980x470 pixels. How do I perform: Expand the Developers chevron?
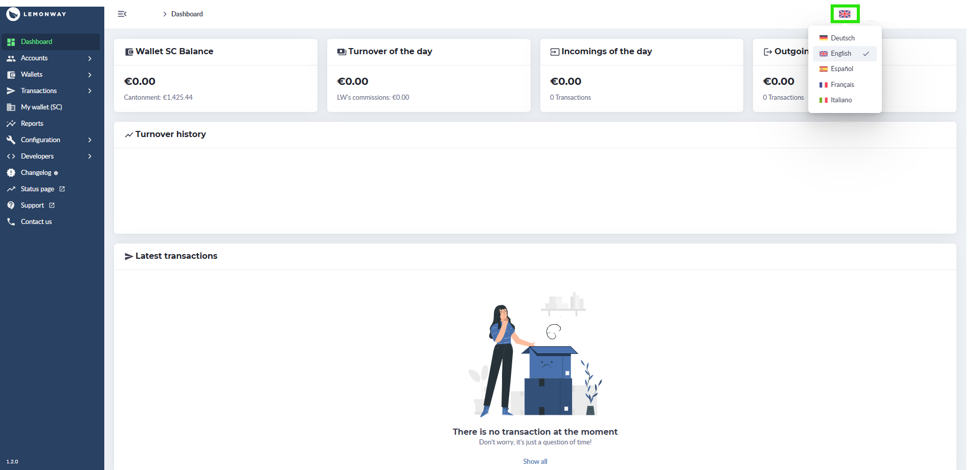89,156
